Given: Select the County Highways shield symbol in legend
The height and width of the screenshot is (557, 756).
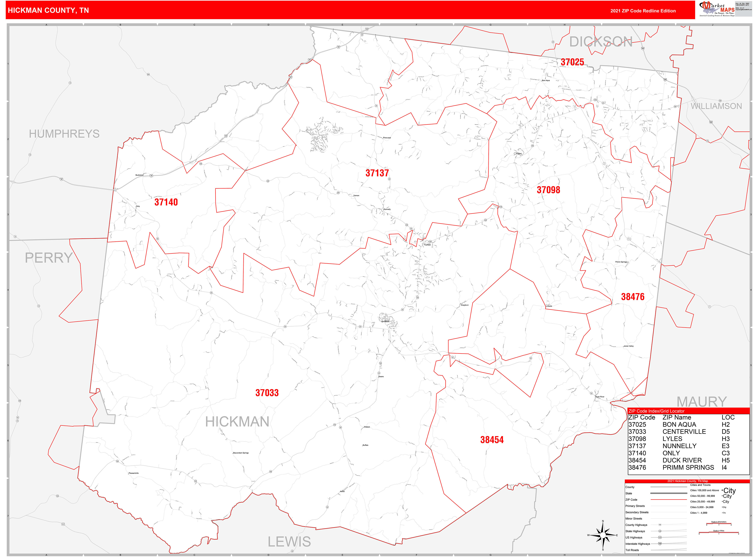Looking at the screenshot, I should point(660,525).
